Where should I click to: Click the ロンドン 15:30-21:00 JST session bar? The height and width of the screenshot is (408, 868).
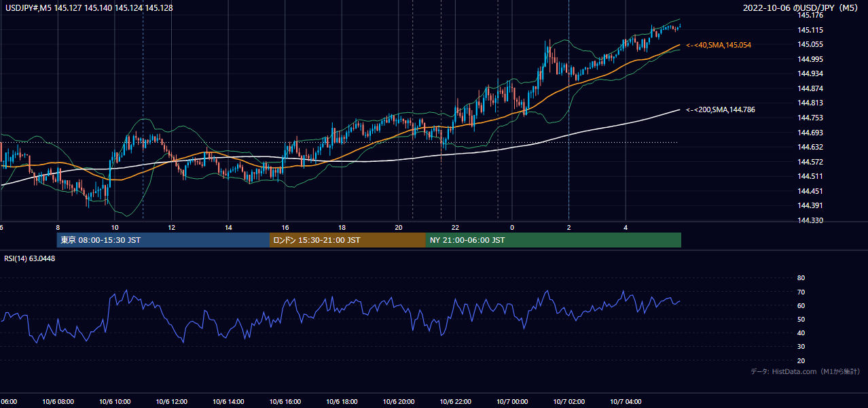(x=348, y=240)
